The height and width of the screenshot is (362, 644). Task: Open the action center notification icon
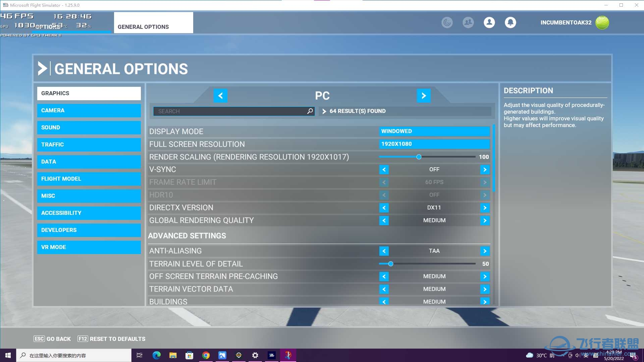633,356
